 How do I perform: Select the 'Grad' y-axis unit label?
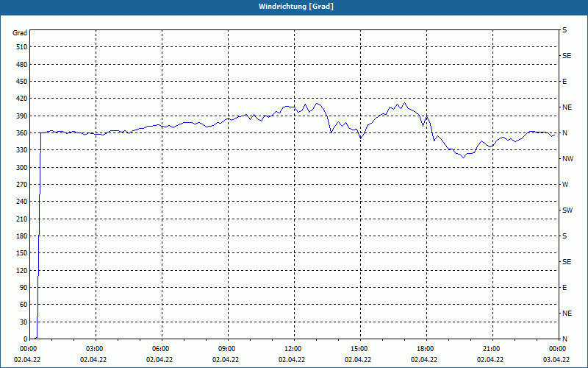click(20, 33)
